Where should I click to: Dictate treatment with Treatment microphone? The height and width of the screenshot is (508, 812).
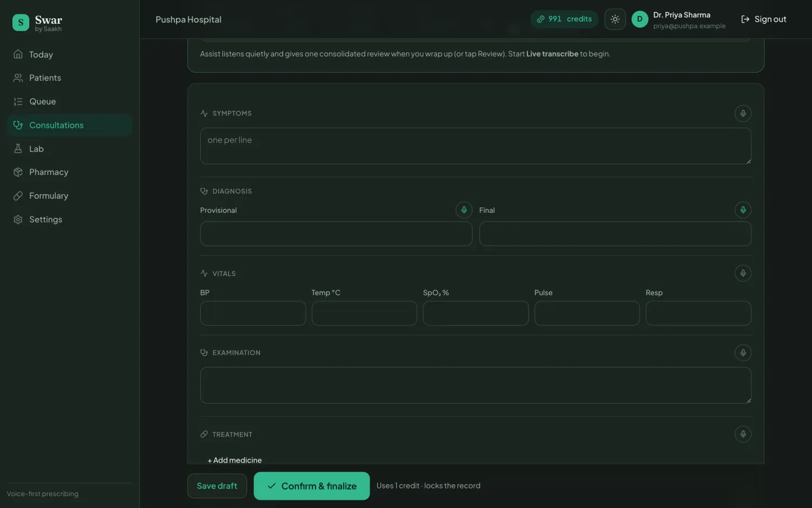[743, 434]
